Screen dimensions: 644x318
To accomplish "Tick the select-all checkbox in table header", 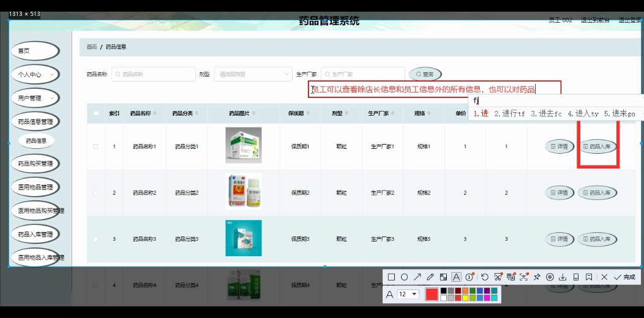I will [96, 113].
